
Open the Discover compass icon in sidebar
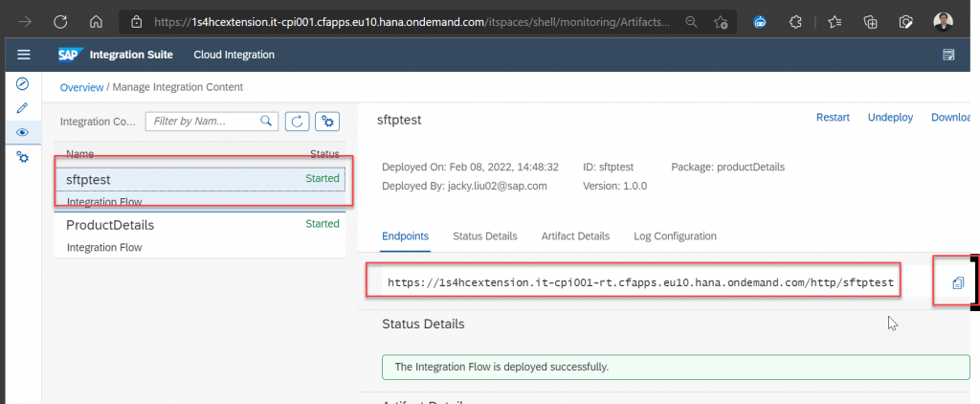[23, 83]
